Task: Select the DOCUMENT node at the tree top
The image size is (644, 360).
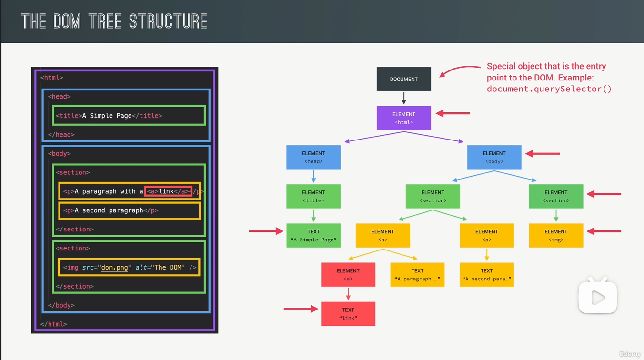Action: point(403,79)
